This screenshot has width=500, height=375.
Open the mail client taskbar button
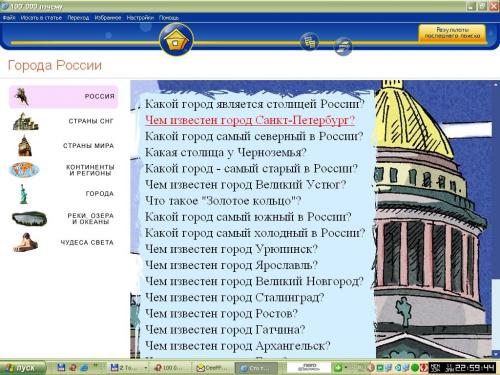coord(213,368)
